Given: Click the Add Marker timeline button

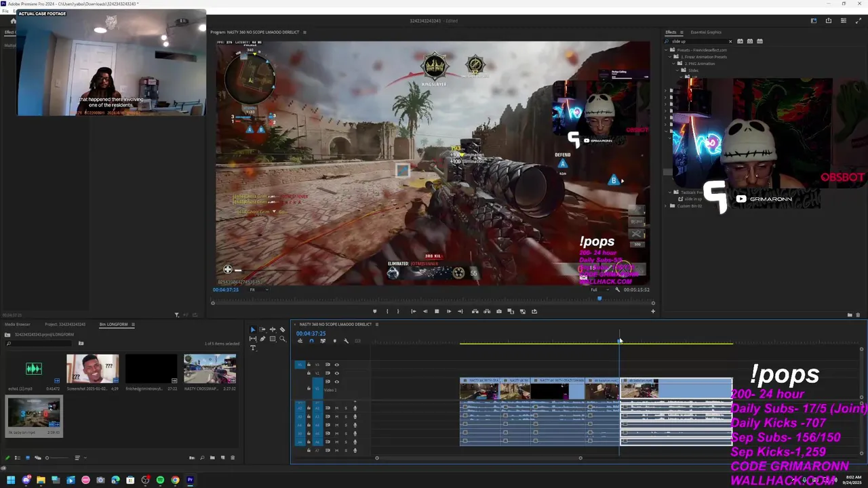Looking at the screenshot, I should (x=335, y=341).
